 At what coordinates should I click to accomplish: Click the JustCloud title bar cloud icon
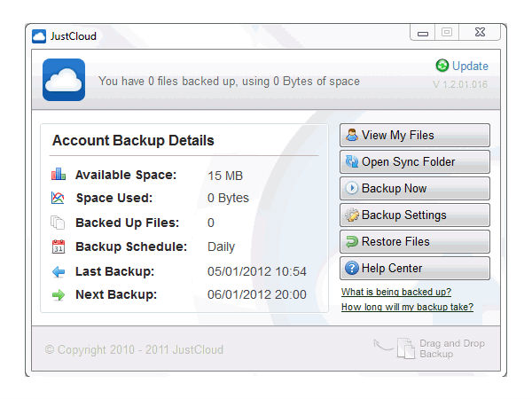(39, 36)
